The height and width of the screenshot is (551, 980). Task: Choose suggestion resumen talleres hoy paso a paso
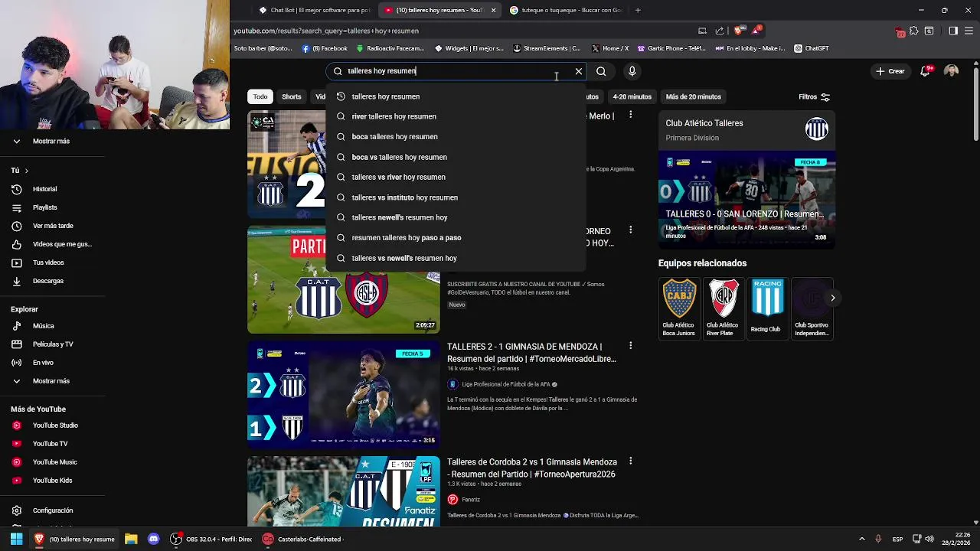click(x=456, y=238)
